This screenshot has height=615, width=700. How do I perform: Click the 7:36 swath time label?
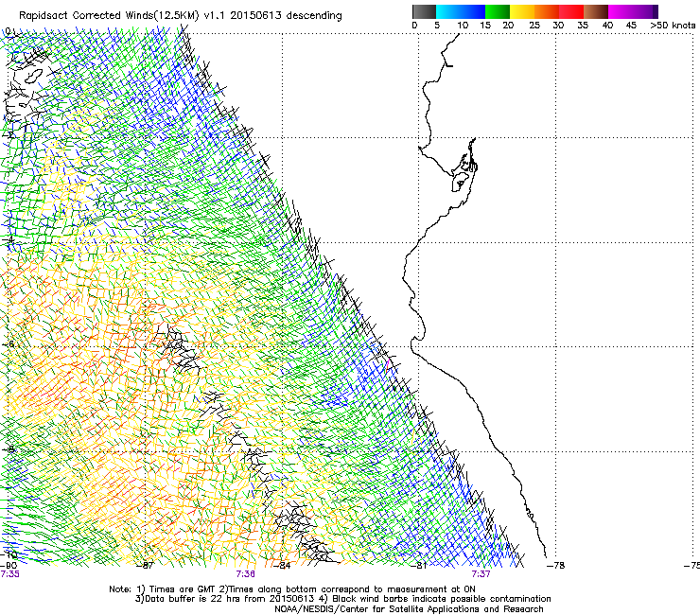pyautogui.click(x=246, y=574)
